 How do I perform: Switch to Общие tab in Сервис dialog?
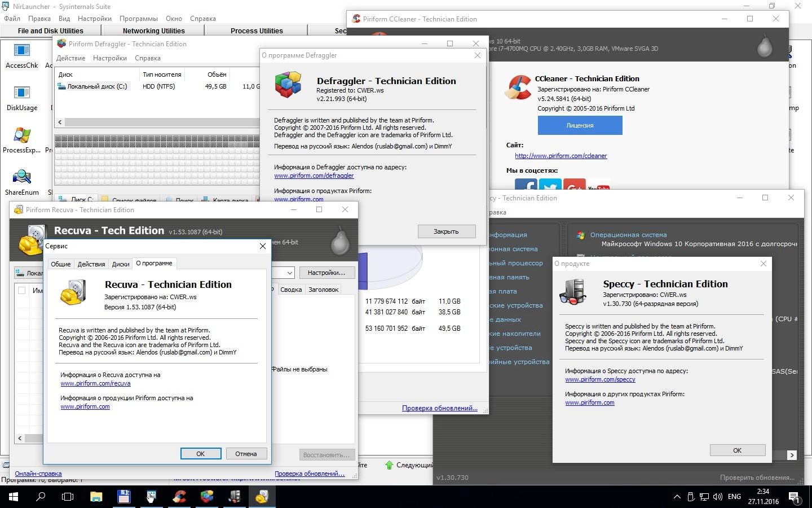61,264
